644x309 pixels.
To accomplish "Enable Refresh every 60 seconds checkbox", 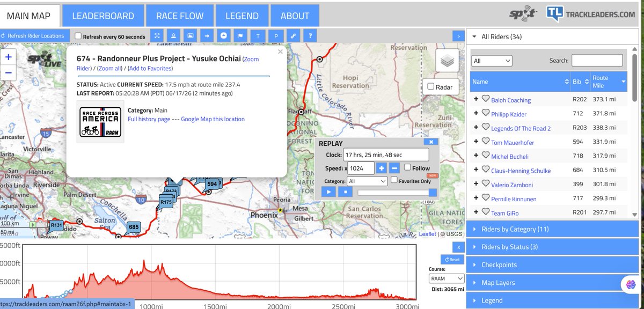I will click(78, 36).
